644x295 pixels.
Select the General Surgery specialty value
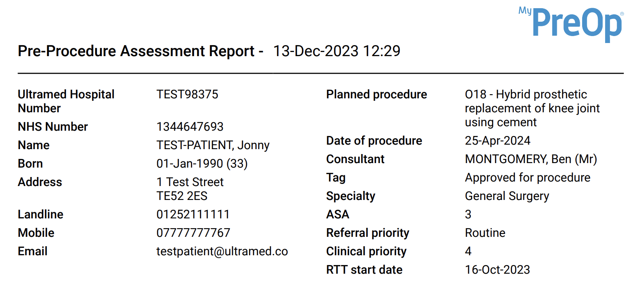(507, 196)
